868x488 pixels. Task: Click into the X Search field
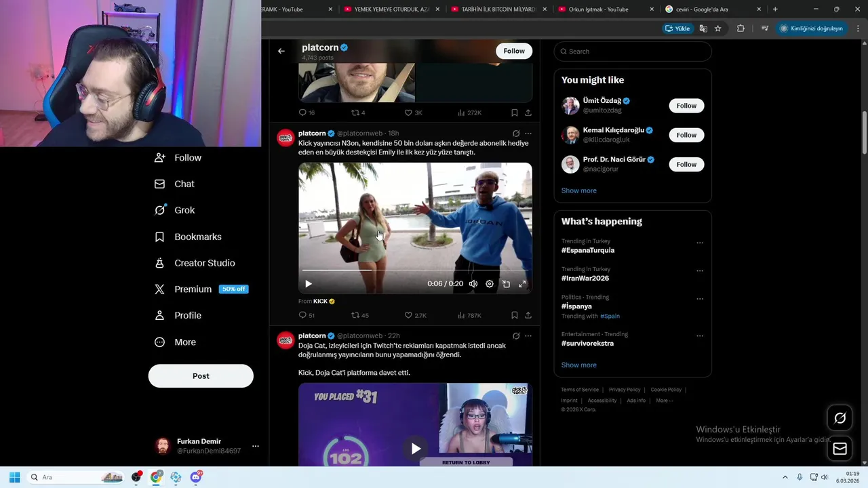click(x=633, y=52)
